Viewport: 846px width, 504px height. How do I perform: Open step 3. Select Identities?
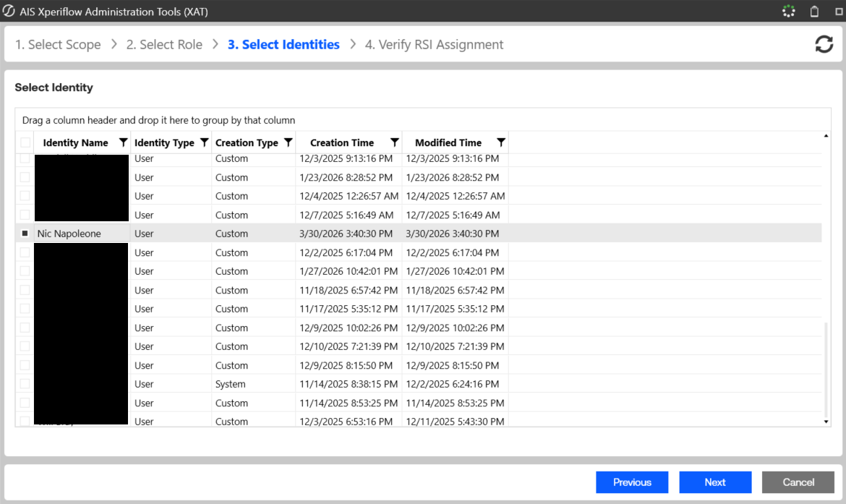click(283, 44)
